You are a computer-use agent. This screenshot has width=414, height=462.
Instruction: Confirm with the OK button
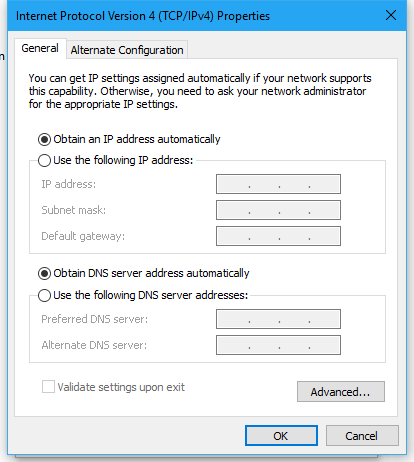pyautogui.click(x=281, y=436)
